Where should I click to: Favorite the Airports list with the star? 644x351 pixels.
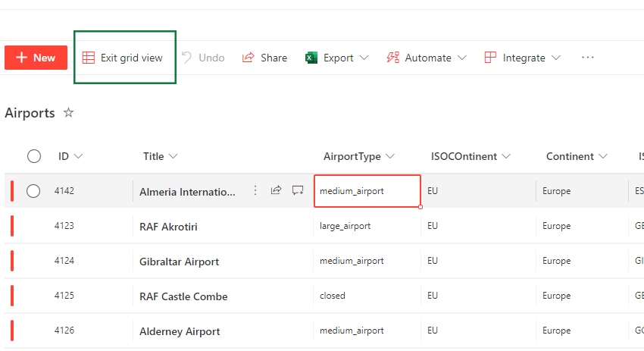pyautogui.click(x=69, y=113)
